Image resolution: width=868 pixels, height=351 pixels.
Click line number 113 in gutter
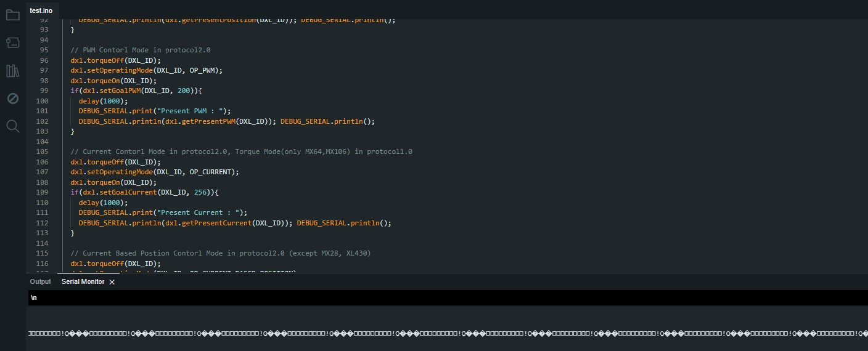click(43, 233)
